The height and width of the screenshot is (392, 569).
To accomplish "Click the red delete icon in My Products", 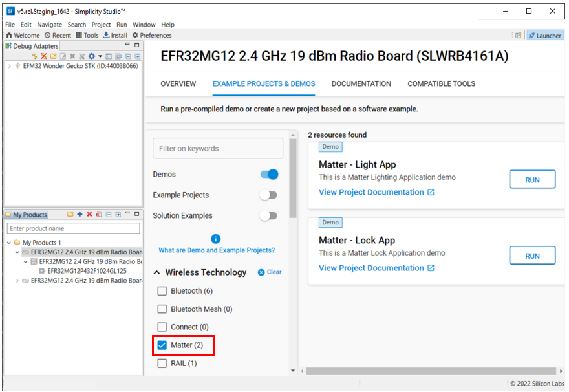I will pyautogui.click(x=89, y=214).
